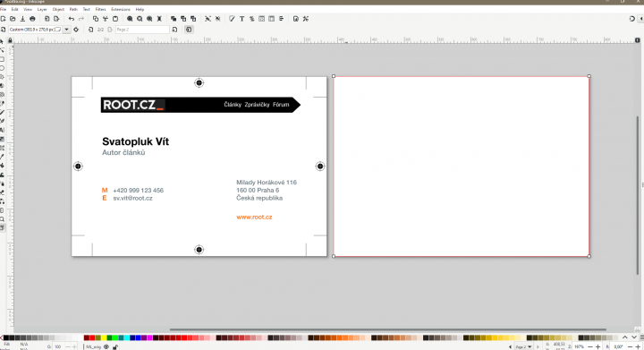Image resolution: width=644 pixels, height=350 pixels.
Task: Open the Text and Font dialog (T icon)
Action: [x=241, y=19]
